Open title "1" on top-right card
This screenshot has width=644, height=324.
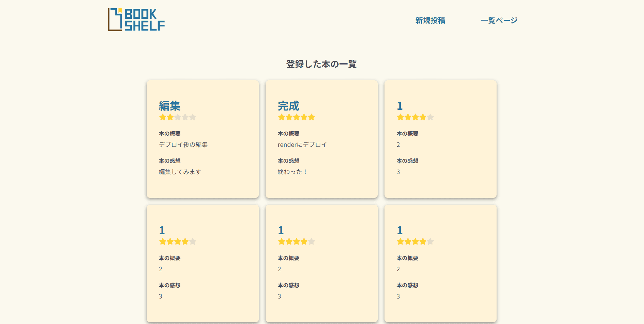coord(400,106)
